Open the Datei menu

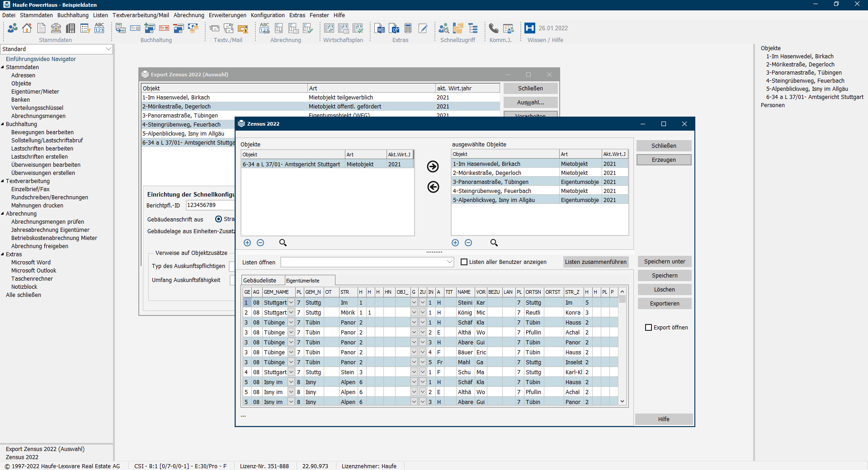click(x=9, y=15)
